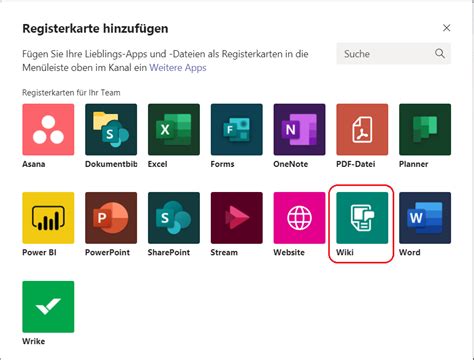The width and height of the screenshot is (474, 360).
Task: Add the Wrike checkmark app
Action: coord(48,307)
